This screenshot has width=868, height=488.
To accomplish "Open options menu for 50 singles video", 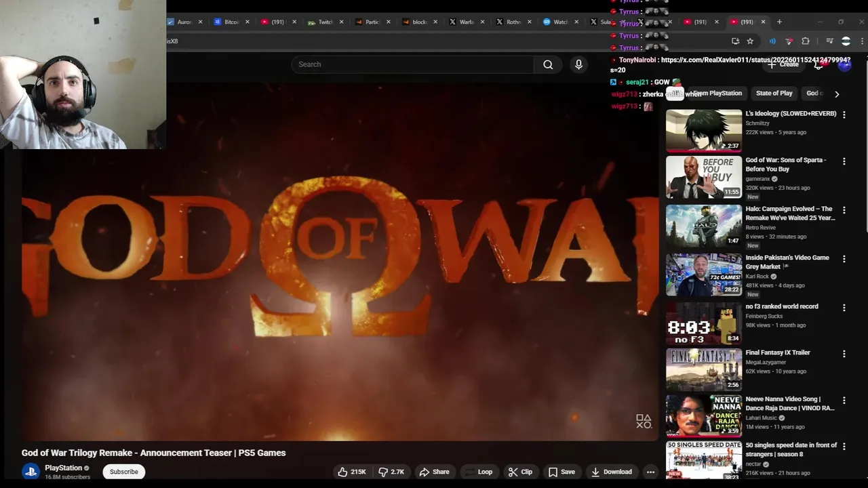I will [x=844, y=447].
